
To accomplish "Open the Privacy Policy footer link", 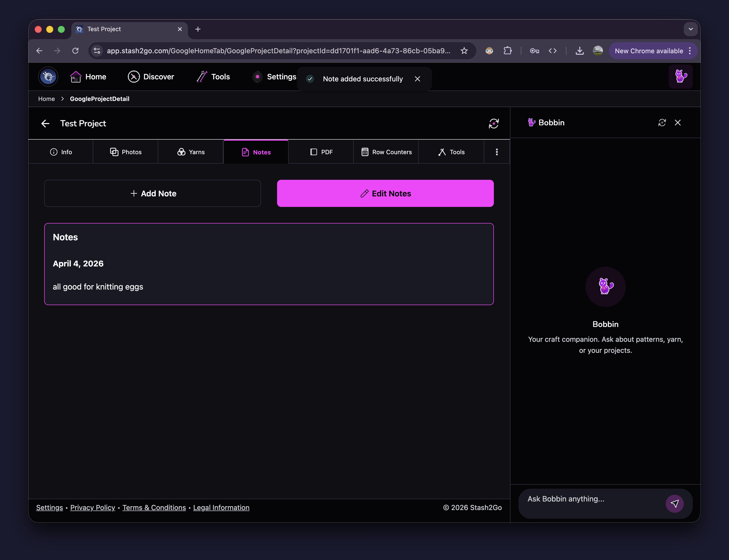I will tap(92, 507).
